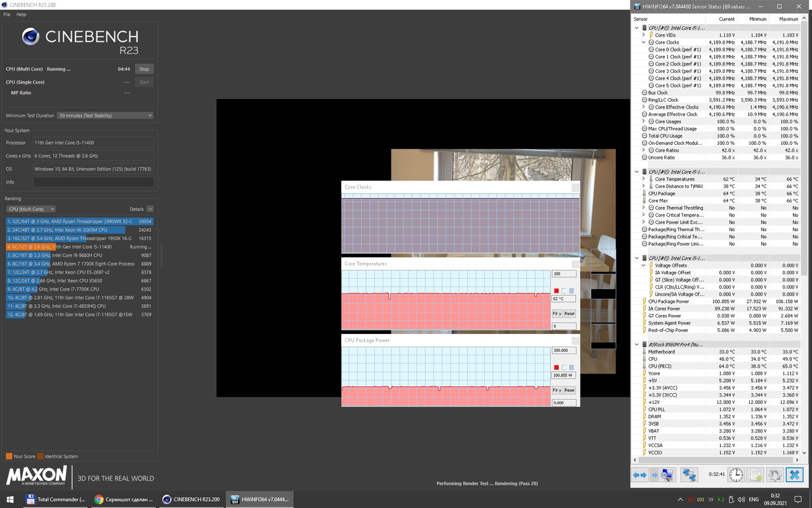Click red swatch in CPU Package Power graph

point(556,367)
